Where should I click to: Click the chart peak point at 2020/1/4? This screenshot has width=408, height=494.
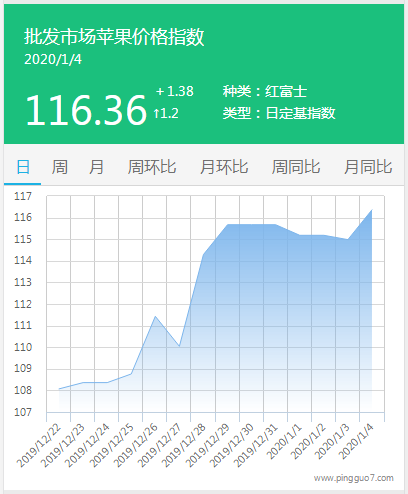(x=372, y=210)
